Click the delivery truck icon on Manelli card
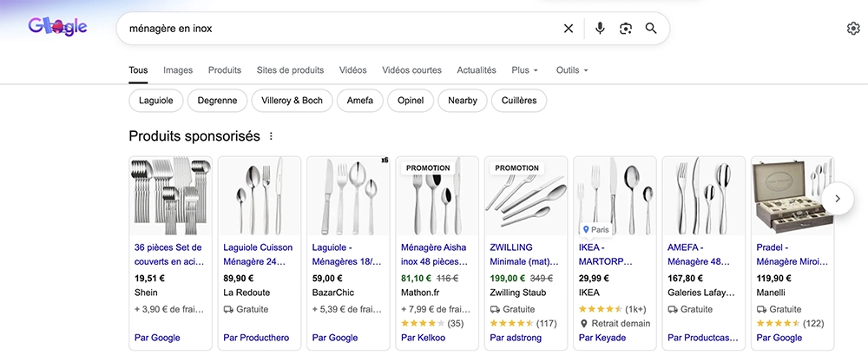The width and height of the screenshot is (868, 362). click(762, 309)
